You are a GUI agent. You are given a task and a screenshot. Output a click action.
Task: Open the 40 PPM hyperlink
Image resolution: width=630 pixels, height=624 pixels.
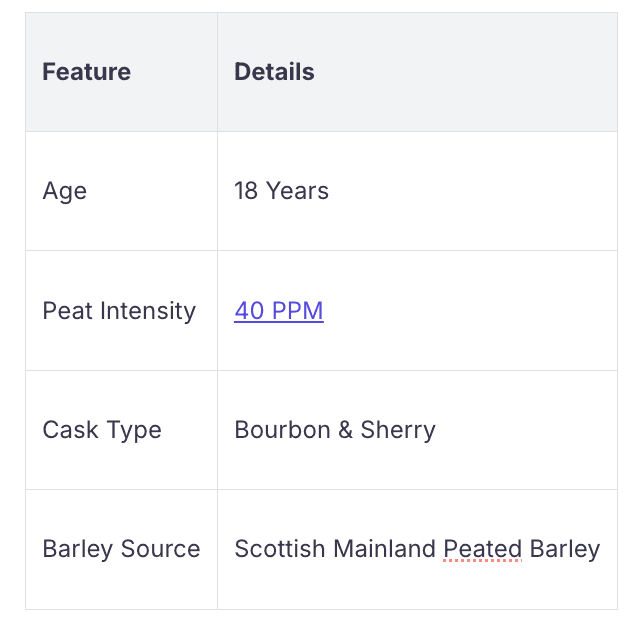click(x=278, y=311)
